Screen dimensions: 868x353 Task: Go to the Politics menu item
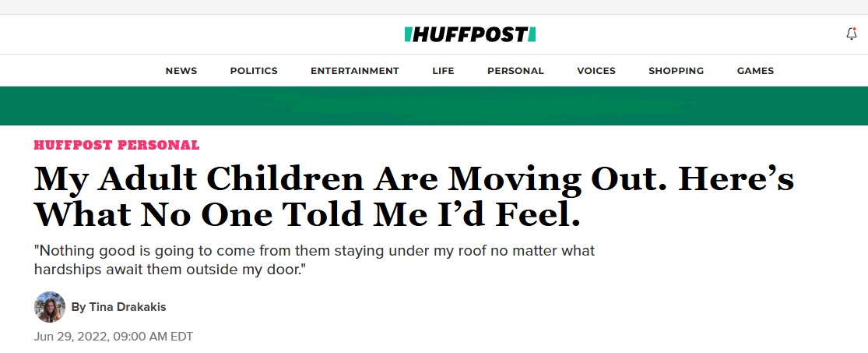click(254, 71)
